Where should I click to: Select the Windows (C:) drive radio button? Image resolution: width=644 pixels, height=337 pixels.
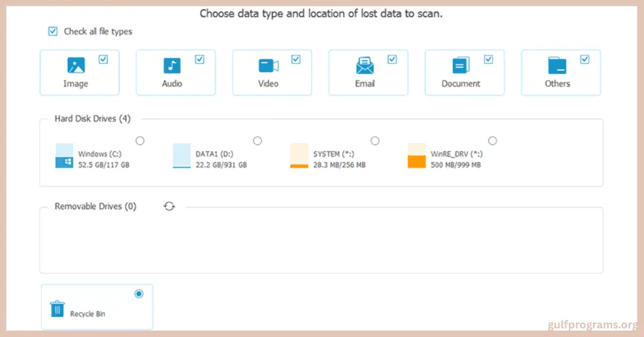pos(140,141)
